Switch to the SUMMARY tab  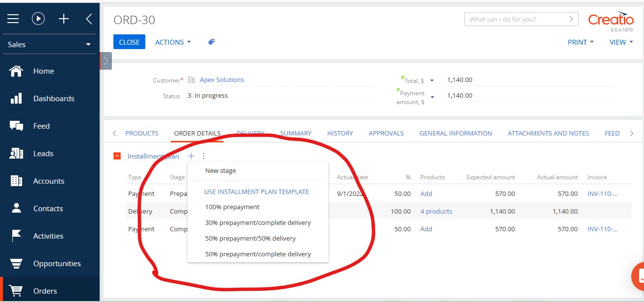coord(295,133)
